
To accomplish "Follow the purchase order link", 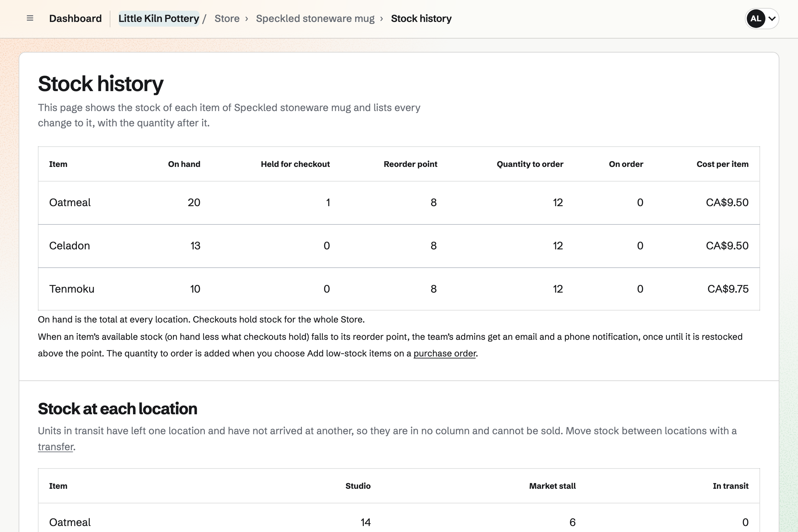I will coord(445,353).
